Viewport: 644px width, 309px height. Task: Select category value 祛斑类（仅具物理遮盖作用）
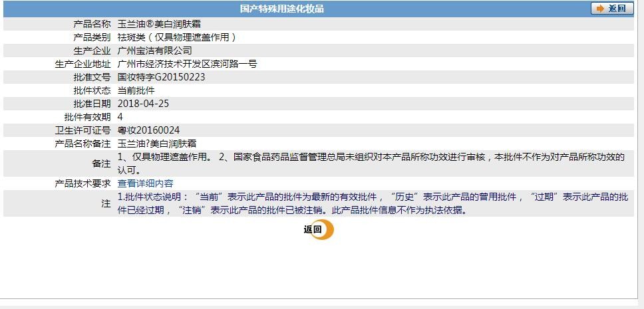tap(178, 37)
